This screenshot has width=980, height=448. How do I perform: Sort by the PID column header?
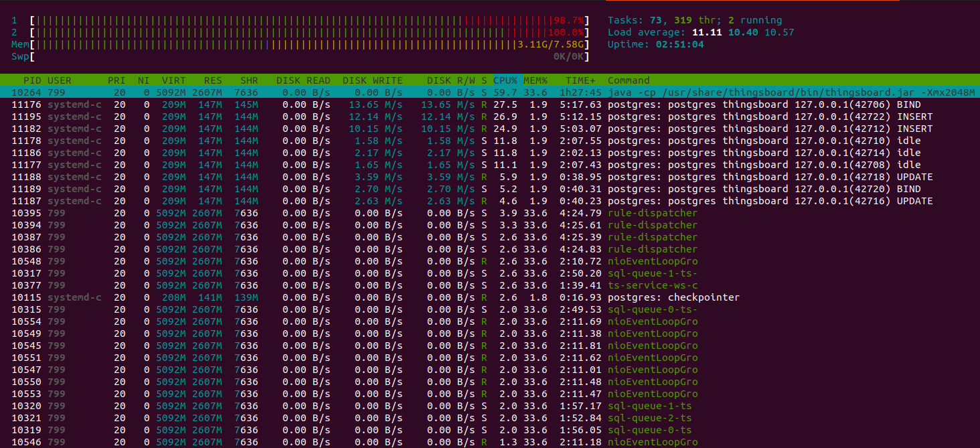coord(32,80)
